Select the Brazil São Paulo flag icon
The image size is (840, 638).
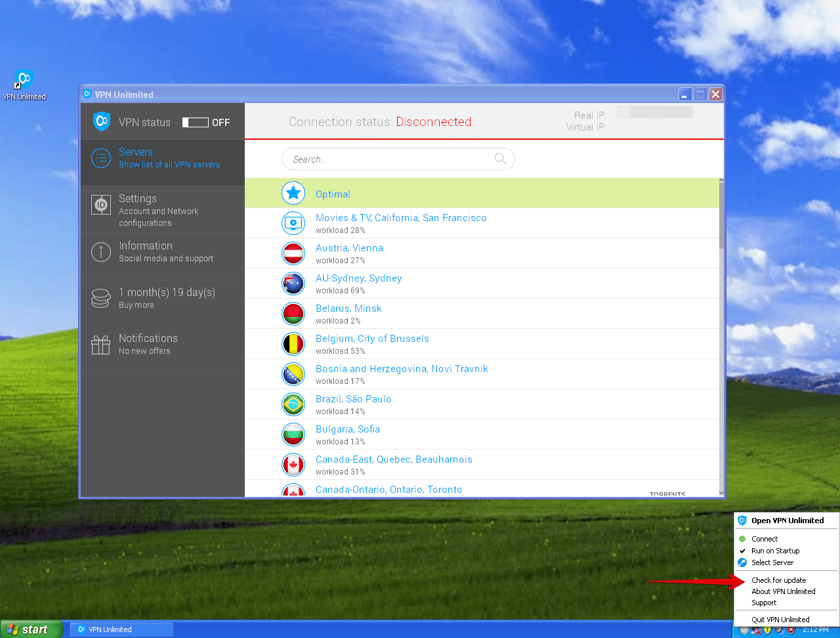293,404
